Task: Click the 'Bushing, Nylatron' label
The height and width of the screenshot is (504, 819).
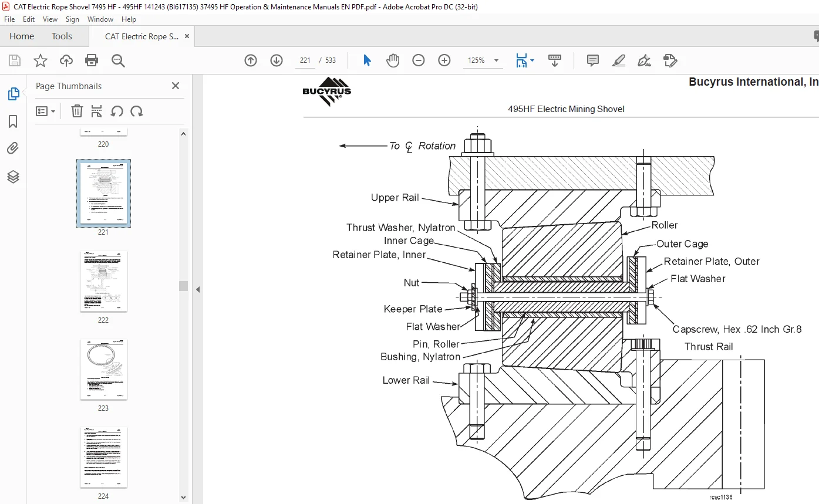Action: click(420, 357)
